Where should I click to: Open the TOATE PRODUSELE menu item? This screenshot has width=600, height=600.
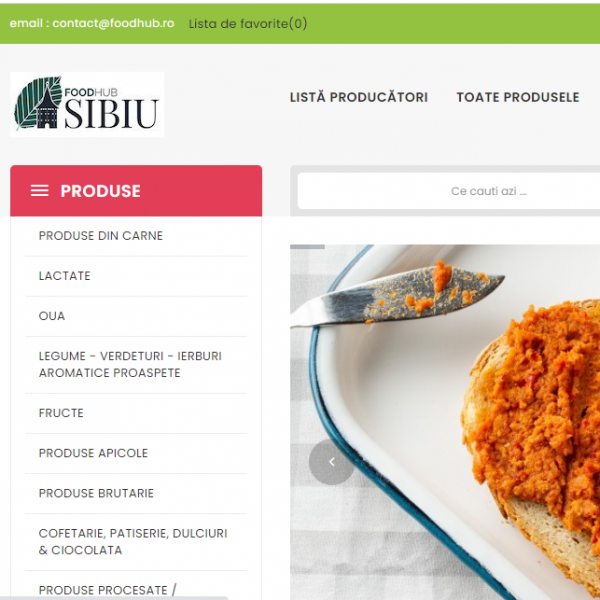518,97
